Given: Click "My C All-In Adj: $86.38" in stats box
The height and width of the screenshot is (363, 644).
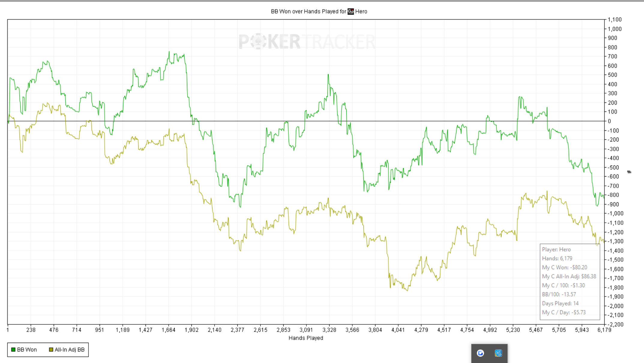Looking at the screenshot, I should point(569,276).
